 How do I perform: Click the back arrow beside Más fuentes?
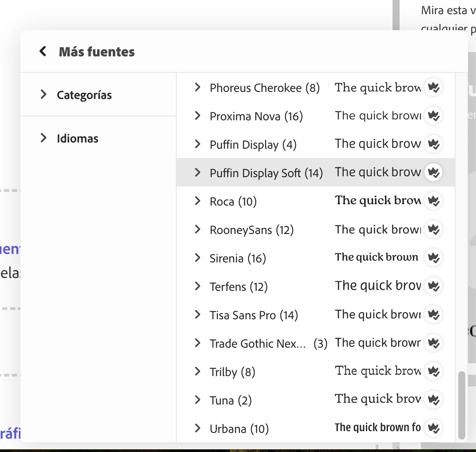[43, 52]
